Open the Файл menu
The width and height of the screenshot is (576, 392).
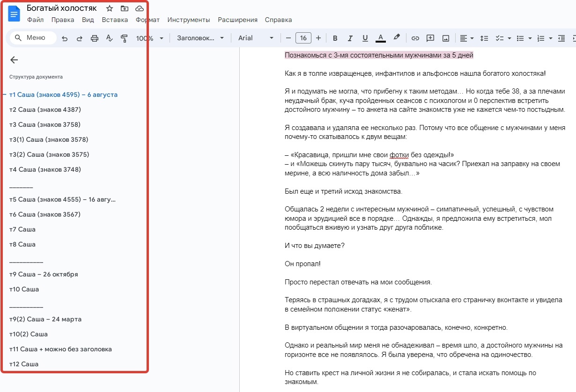coord(36,20)
